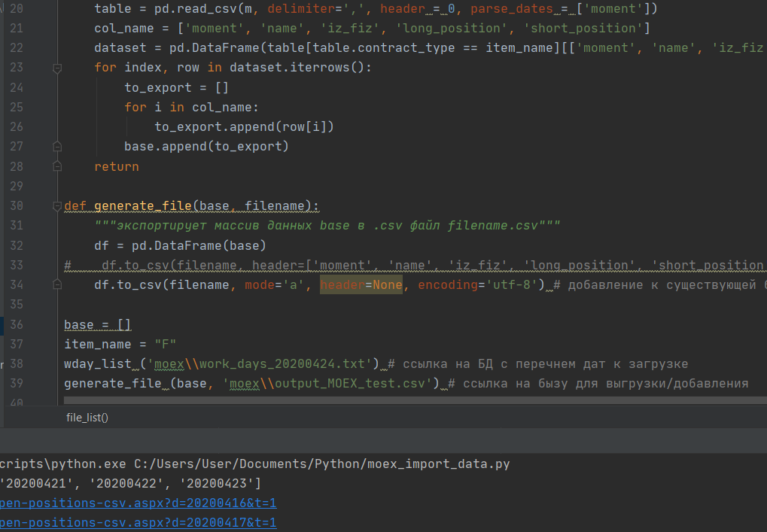Collapse the for loop fold marker on line 23
The width and height of the screenshot is (767, 532).
(57, 68)
